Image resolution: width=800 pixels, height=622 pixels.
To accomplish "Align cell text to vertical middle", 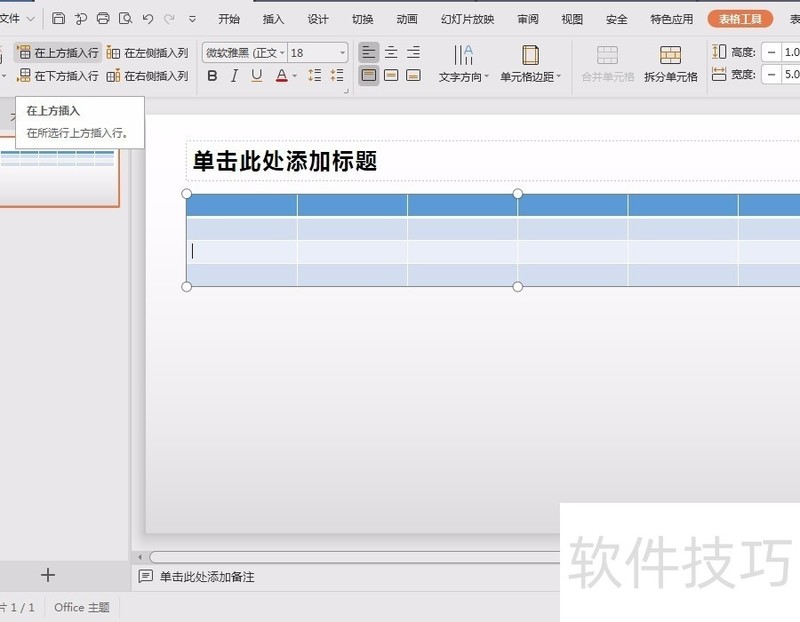I will [391, 76].
